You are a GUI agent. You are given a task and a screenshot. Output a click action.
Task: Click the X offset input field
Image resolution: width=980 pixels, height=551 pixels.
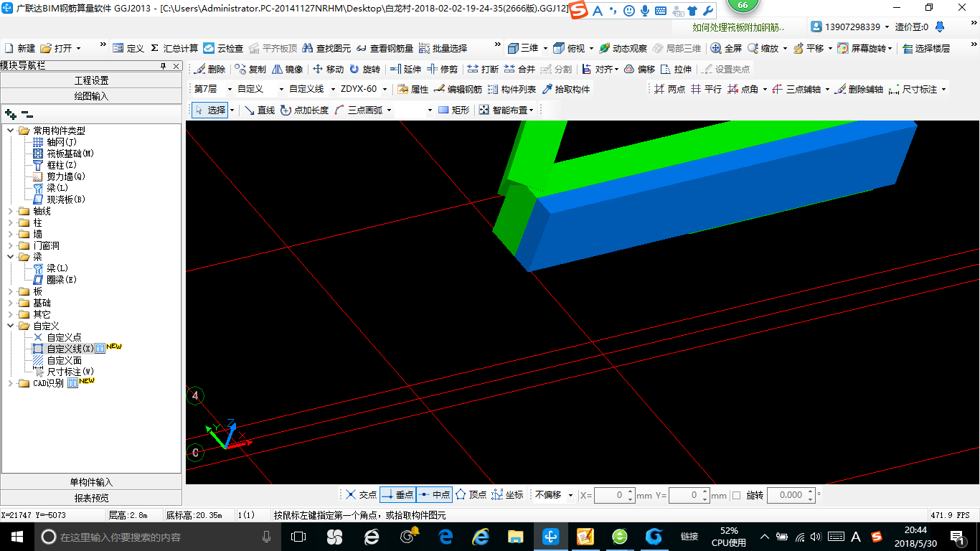[x=615, y=495]
